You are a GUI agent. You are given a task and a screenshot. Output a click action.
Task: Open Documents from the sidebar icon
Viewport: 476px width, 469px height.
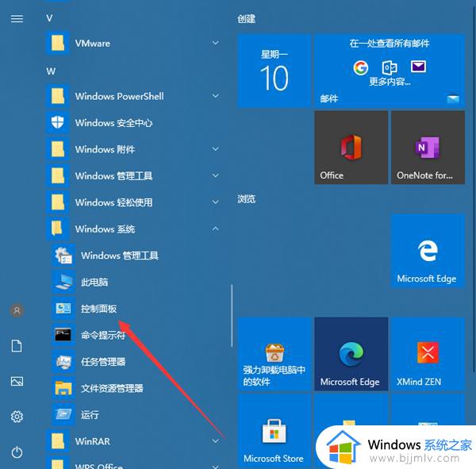(17, 346)
